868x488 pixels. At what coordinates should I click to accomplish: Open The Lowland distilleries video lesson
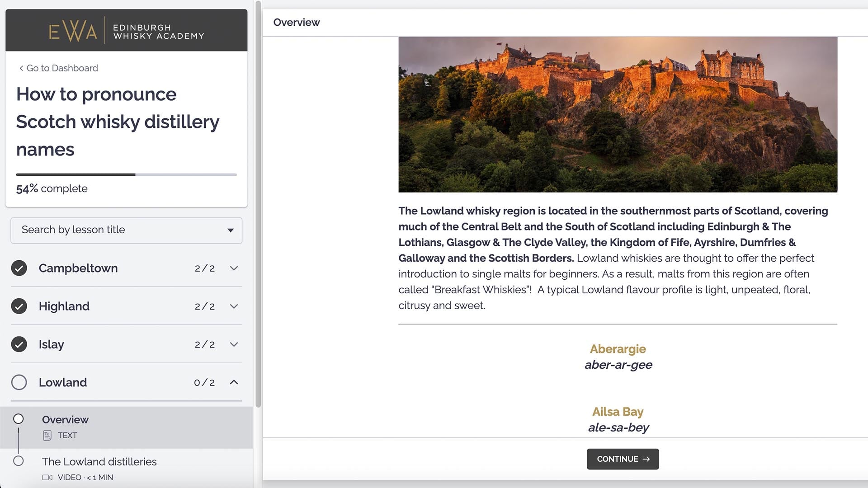pos(127,469)
